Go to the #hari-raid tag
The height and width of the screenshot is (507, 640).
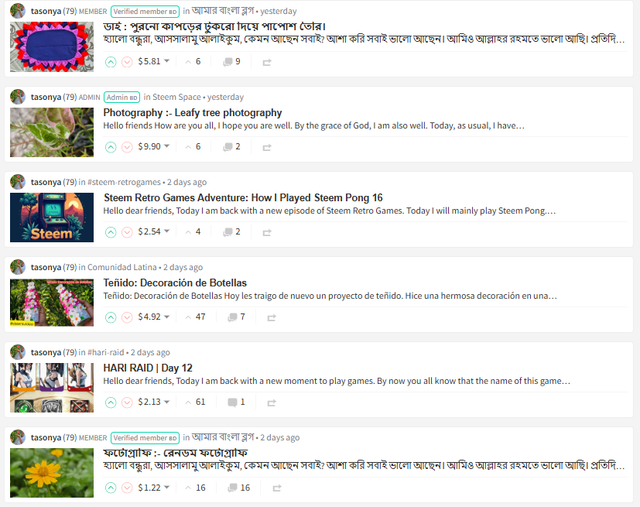(x=106, y=352)
